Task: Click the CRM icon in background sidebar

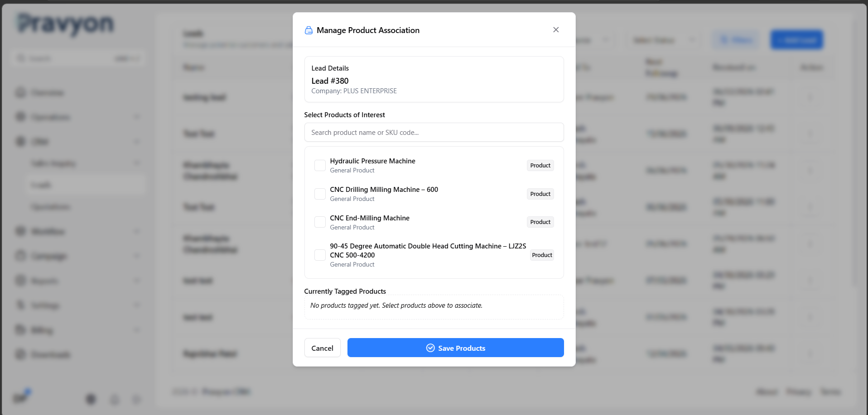Action: tap(21, 142)
